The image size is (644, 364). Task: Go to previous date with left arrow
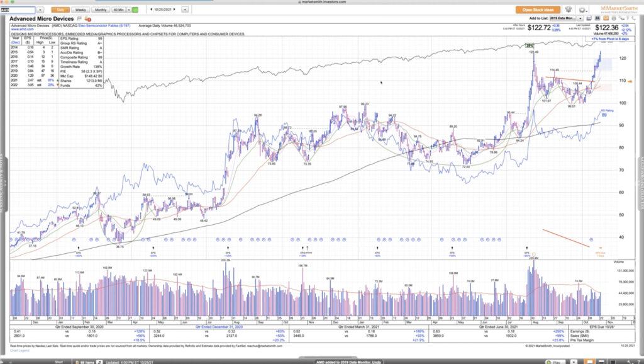click(152, 9)
